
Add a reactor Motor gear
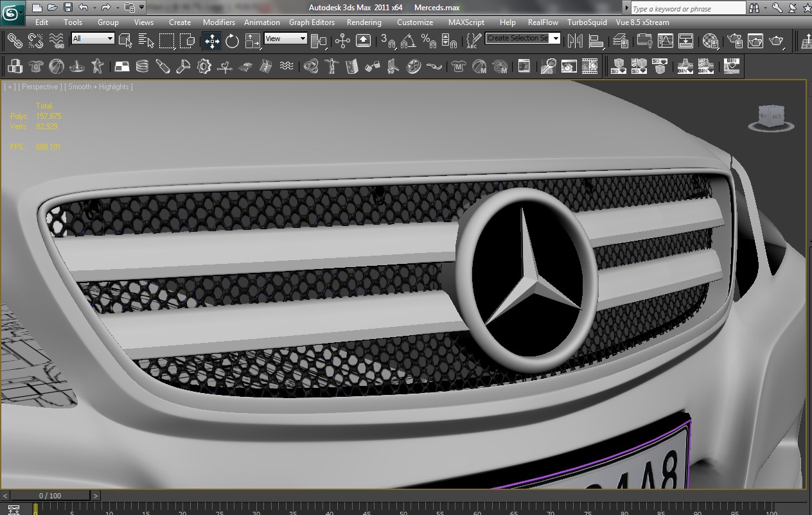(204, 66)
